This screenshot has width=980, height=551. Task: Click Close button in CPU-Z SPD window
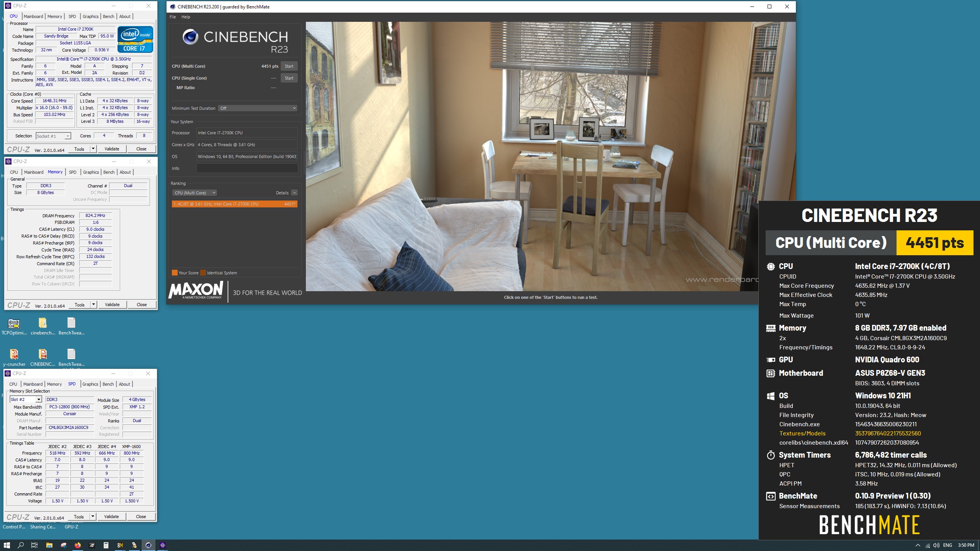point(141,517)
